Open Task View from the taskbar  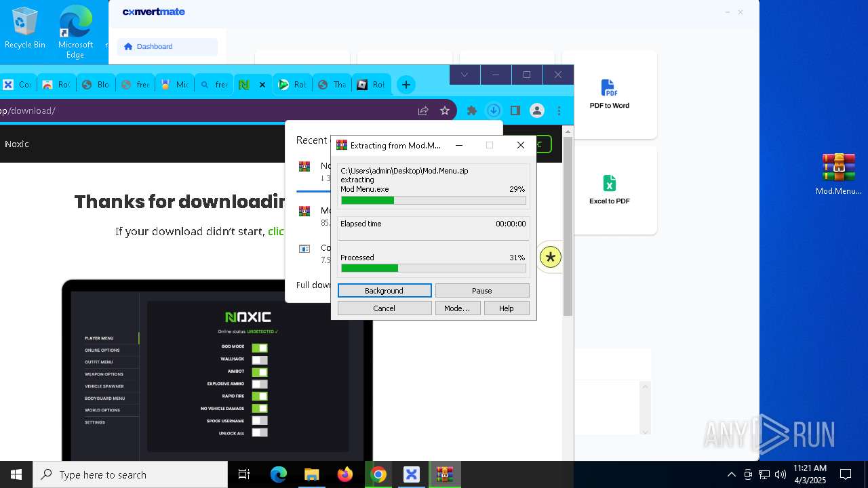click(x=244, y=474)
